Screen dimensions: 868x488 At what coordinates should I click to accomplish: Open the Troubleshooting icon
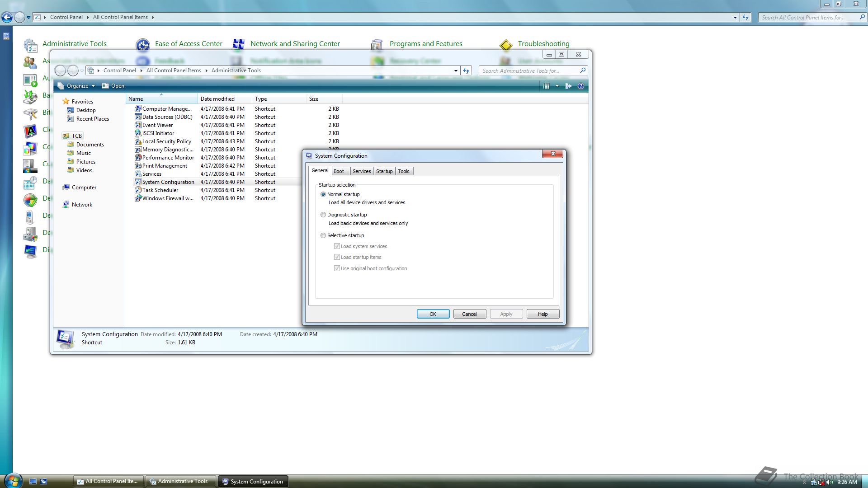(x=506, y=45)
